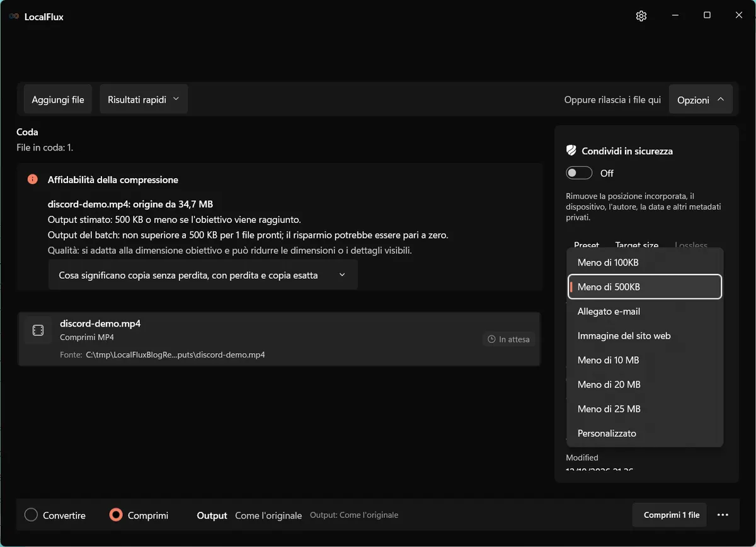Click the shield icon next to Condividi in sicurezza

(571, 151)
